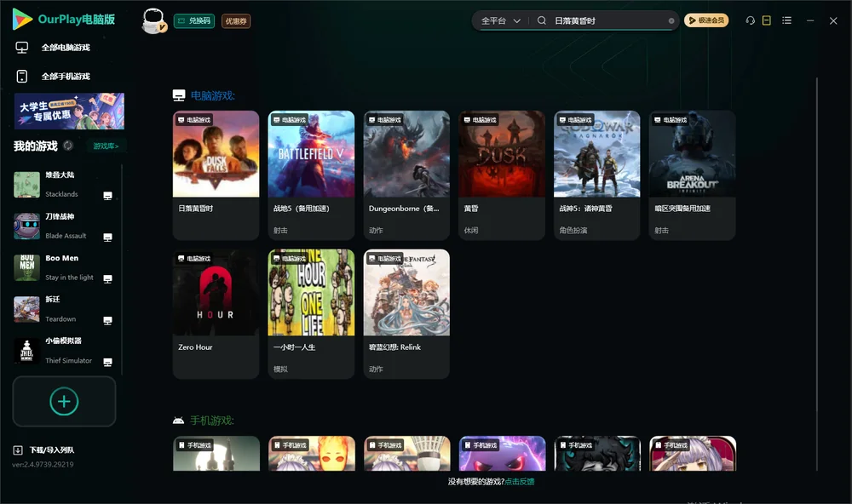Open the 碧蓝幻想: Relink game card
The height and width of the screenshot is (504, 852).
[x=406, y=313]
